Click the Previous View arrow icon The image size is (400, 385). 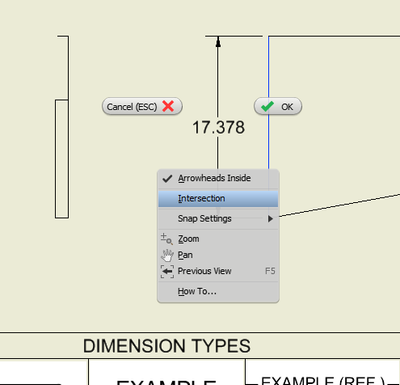(x=167, y=271)
